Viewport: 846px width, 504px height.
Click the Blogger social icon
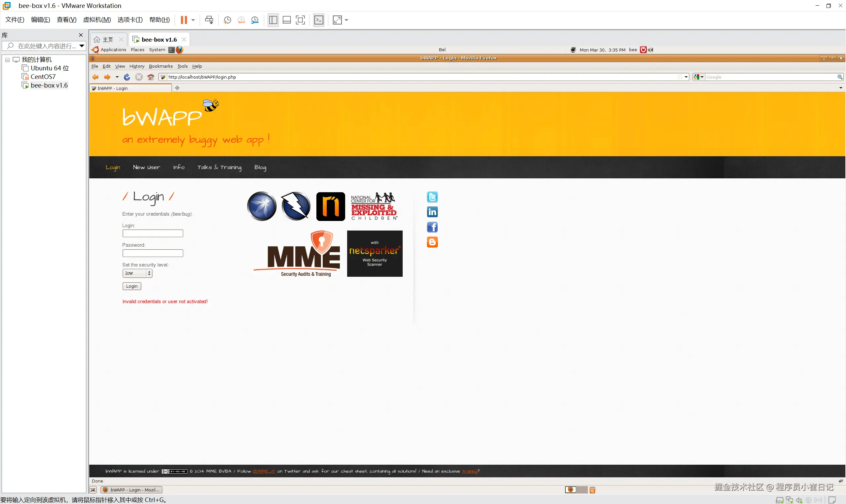click(x=432, y=242)
